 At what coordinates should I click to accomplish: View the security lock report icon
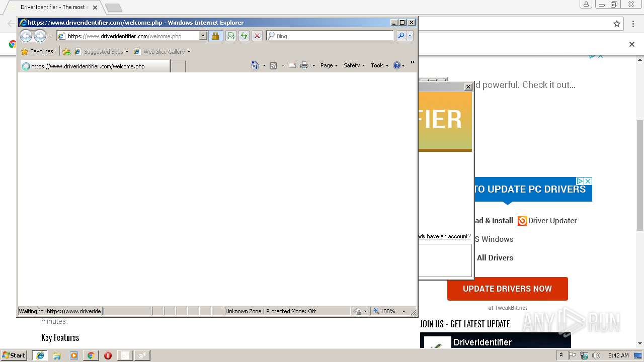pos(215,36)
